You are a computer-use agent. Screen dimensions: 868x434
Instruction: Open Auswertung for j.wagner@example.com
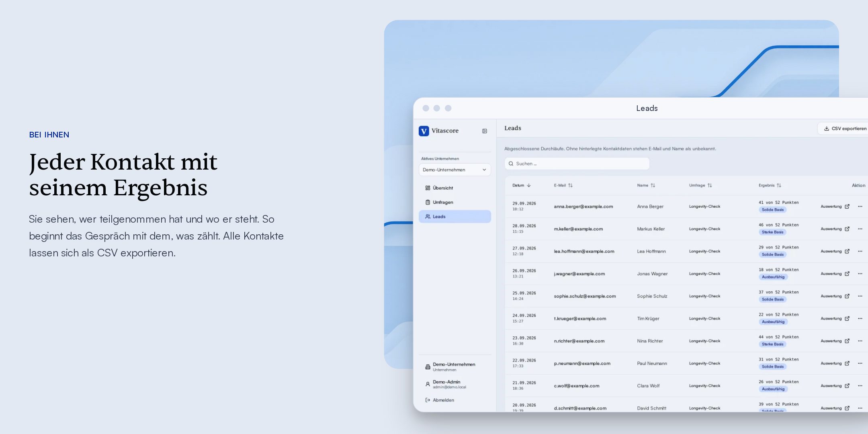(x=835, y=274)
